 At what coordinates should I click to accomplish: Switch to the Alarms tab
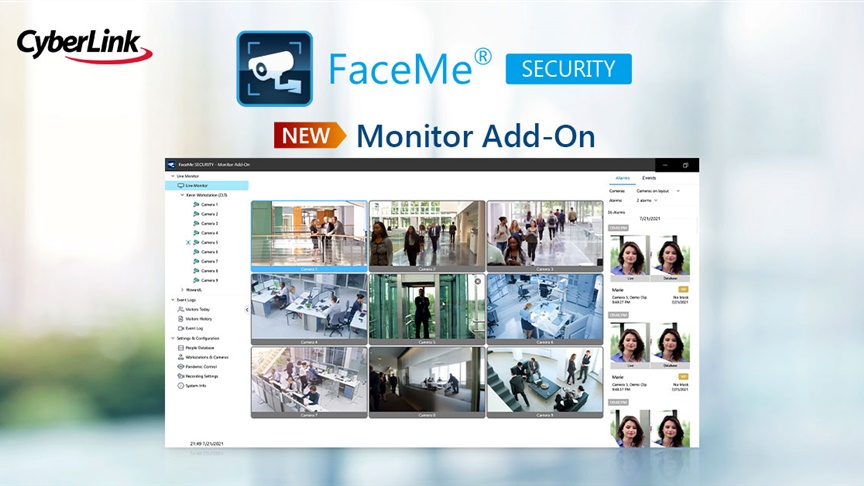pos(622,178)
